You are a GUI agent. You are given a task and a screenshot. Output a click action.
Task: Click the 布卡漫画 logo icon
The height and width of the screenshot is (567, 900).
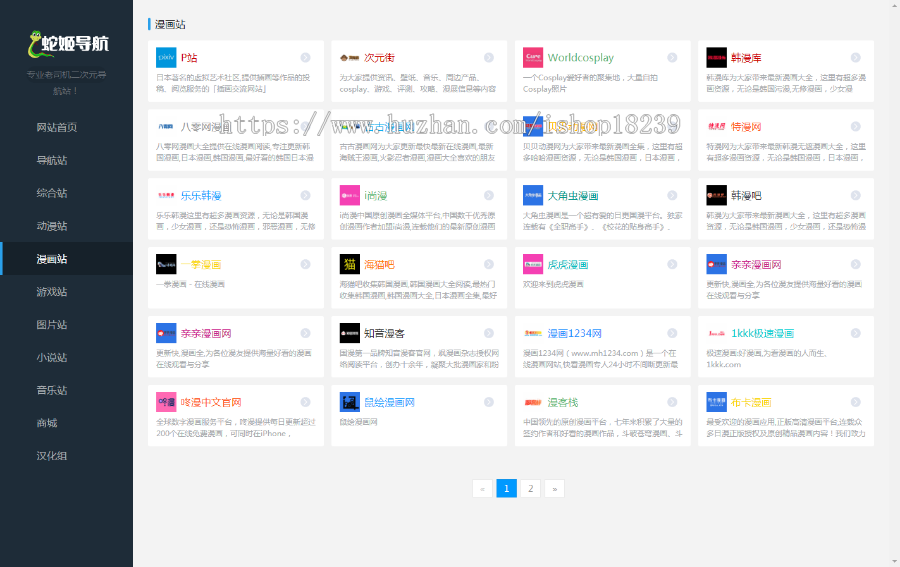pyautogui.click(x=716, y=402)
